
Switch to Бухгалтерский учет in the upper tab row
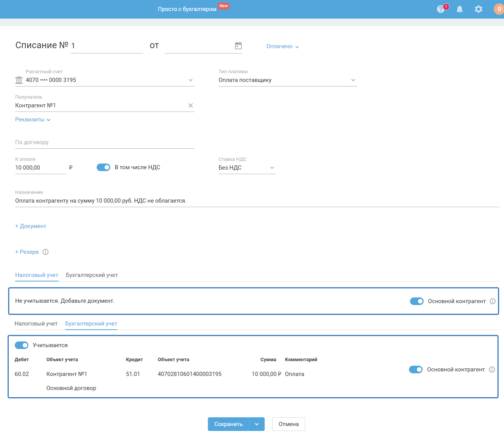click(x=92, y=275)
